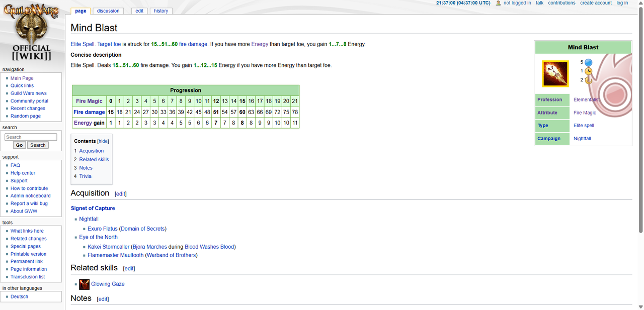This screenshot has height=310, width=644.
Task: Click the blue energy cost icon
Action: (588, 62)
